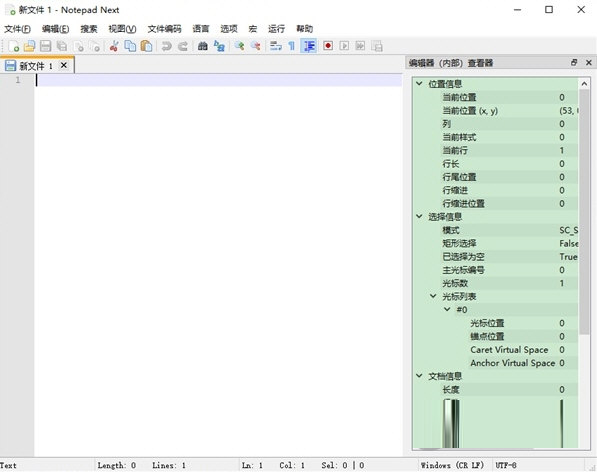
Task: Toggle the highlighted indent guide button
Action: click(309, 46)
